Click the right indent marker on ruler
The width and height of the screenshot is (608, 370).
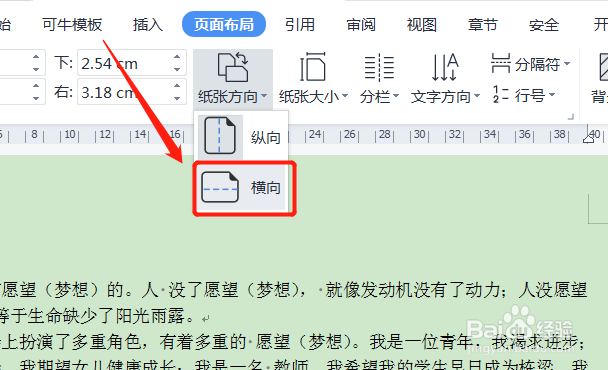[588, 138]
